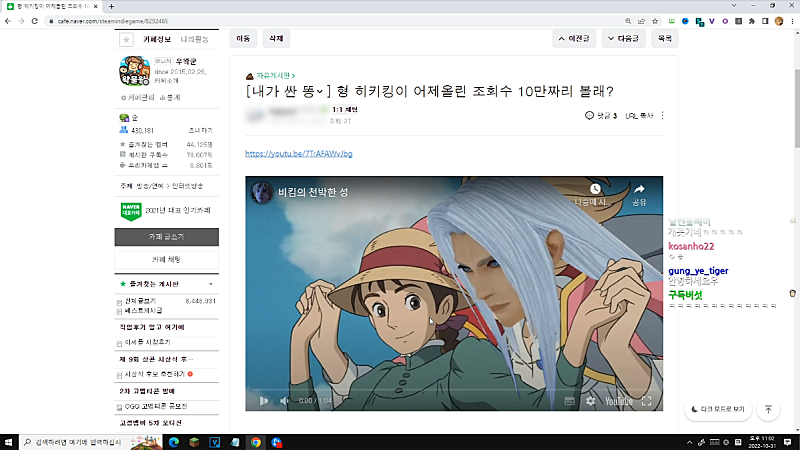Switch to 카페정보 tab

click(157, 39)
